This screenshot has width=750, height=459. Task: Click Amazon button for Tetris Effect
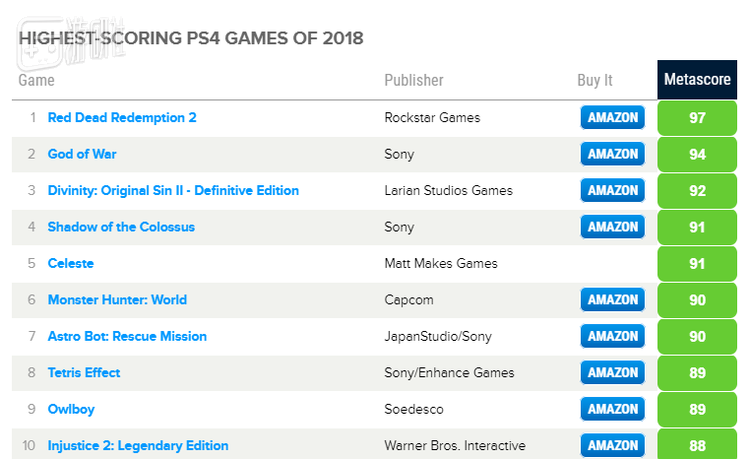[613, 373]
